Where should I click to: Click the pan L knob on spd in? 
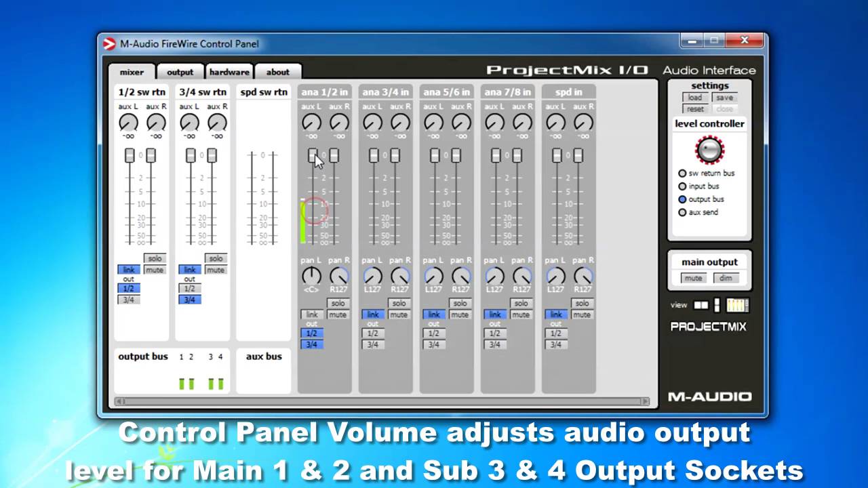(x=555, y=276)
